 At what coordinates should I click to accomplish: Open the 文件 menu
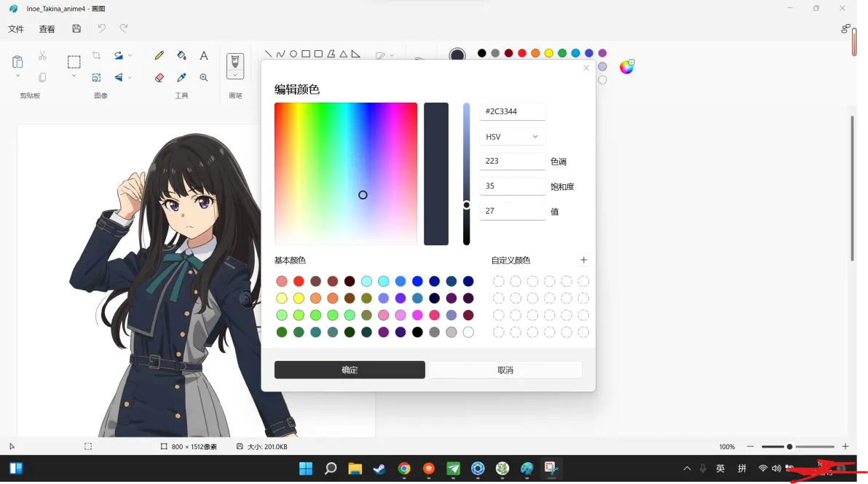(16, 29)
